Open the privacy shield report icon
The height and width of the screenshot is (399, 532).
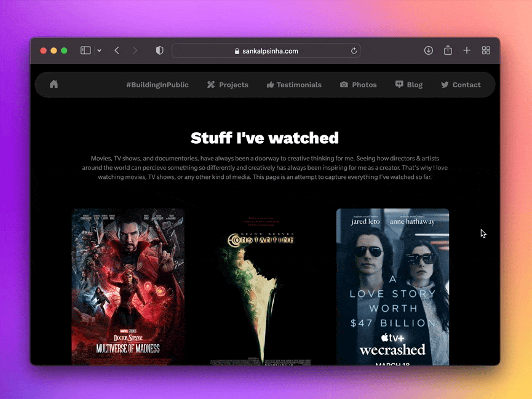click(159, 50)
